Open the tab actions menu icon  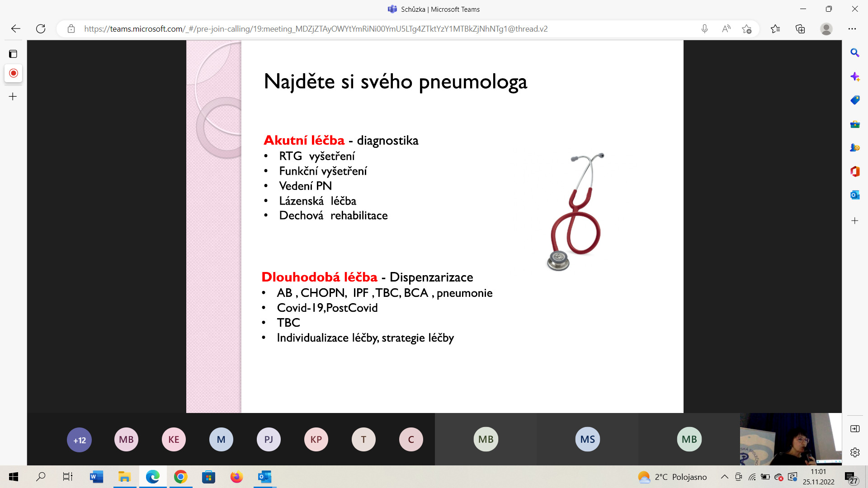[x=13, y=54]
